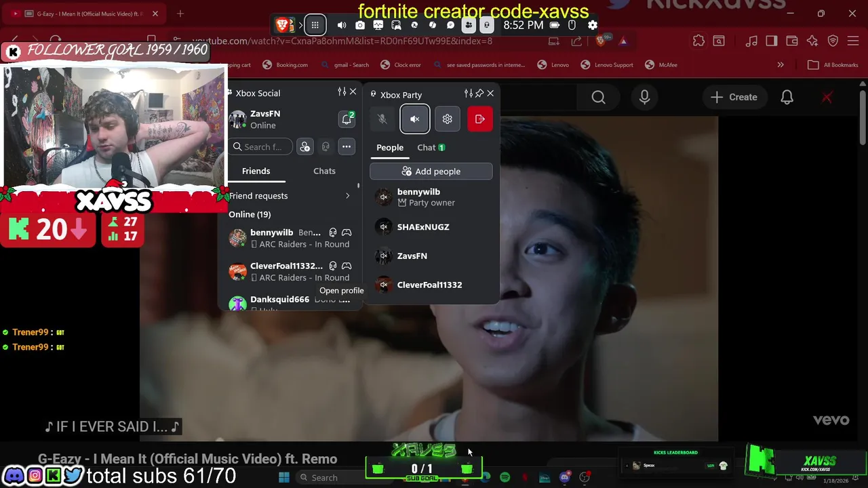This screenshot has height=488, width=868.
Task: Click the Vevo logo on video
Action: point(831,420)
